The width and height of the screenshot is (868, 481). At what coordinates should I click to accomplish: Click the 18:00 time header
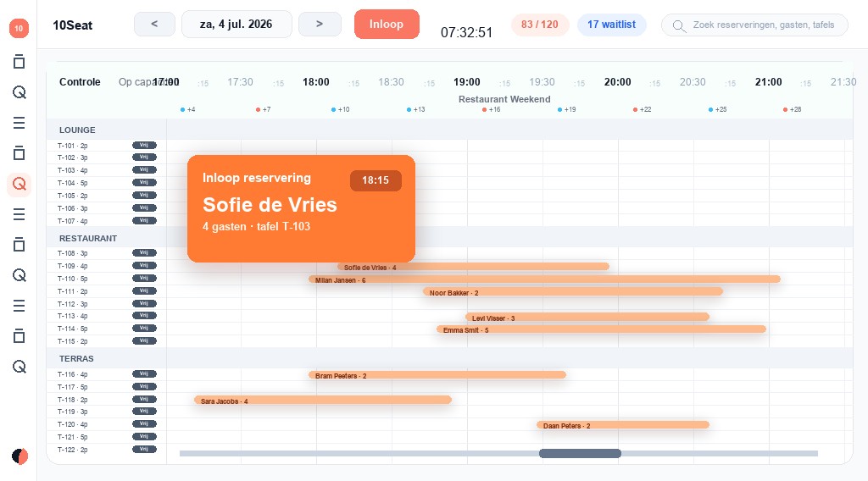click(x=316, y=82)
